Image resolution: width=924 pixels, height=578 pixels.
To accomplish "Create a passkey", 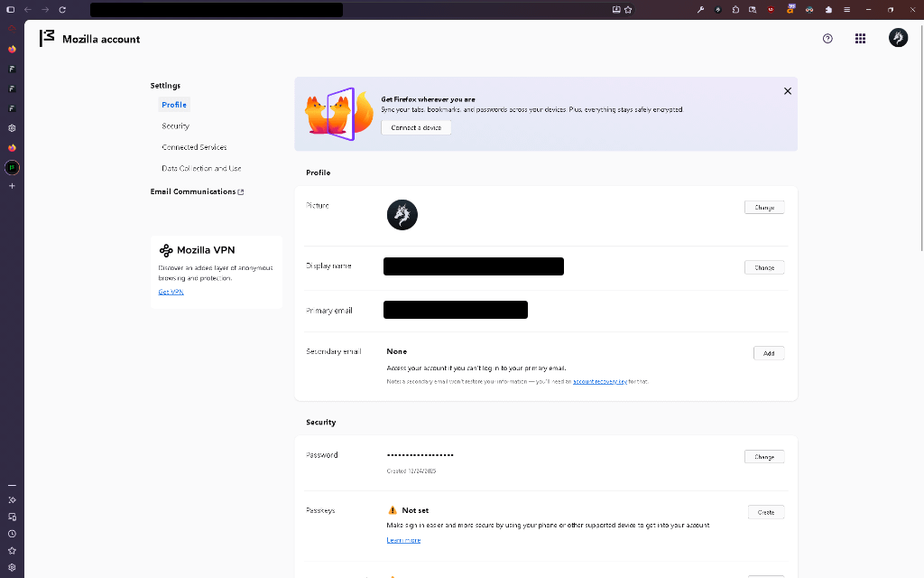I will [766, 513].
